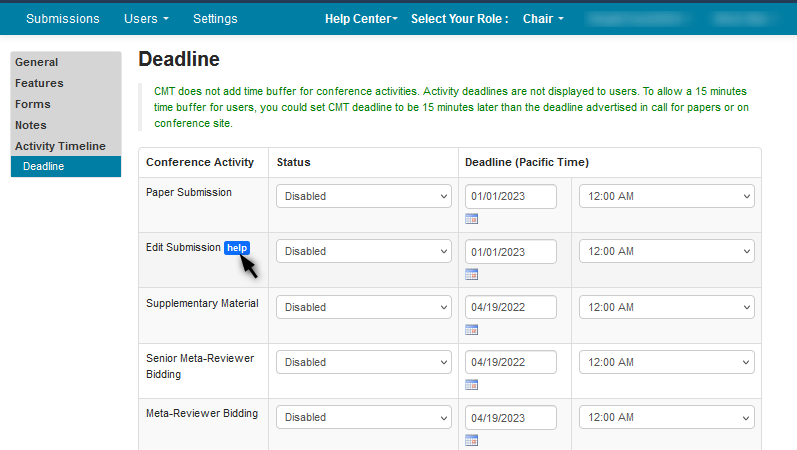Open calendar icon for Meta-Reviewer Bidding deadline

click(x=472, y=440)
